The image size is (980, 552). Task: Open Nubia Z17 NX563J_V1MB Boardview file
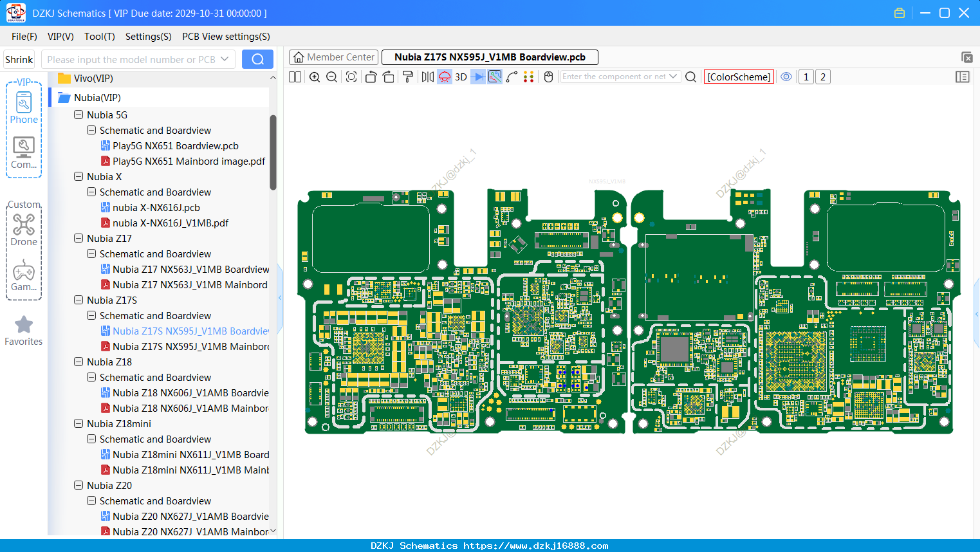(x=185, y=270)
